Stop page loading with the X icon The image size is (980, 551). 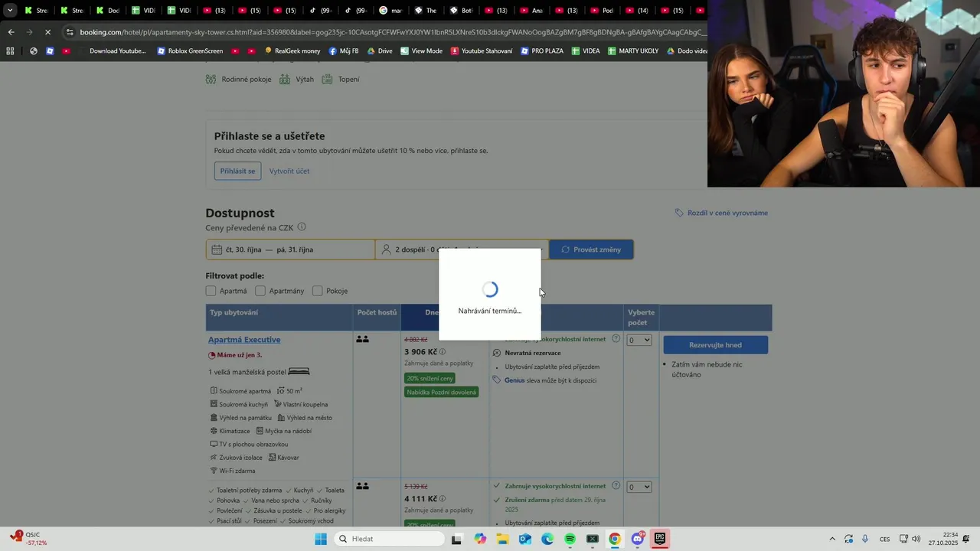tap(47, 32)
